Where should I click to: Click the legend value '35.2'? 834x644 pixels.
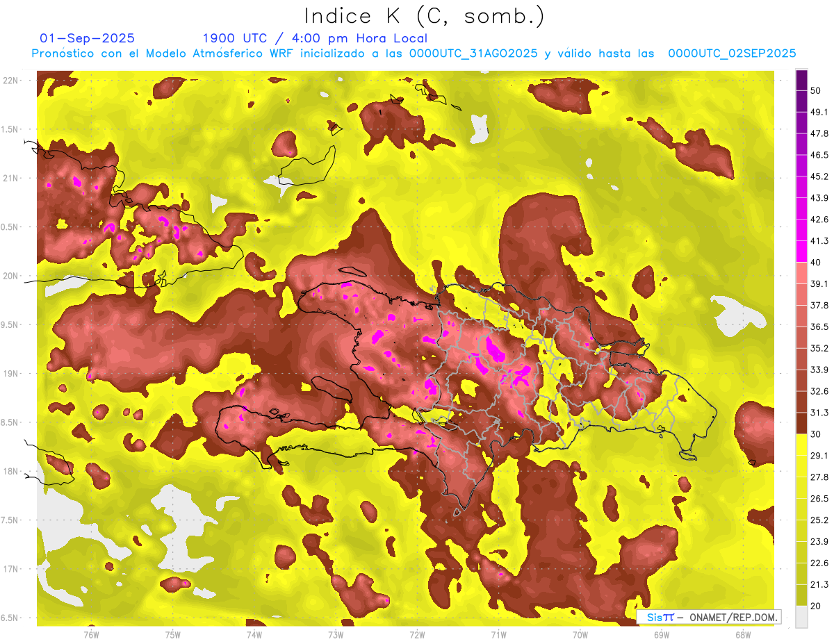(x=819, y=348)
